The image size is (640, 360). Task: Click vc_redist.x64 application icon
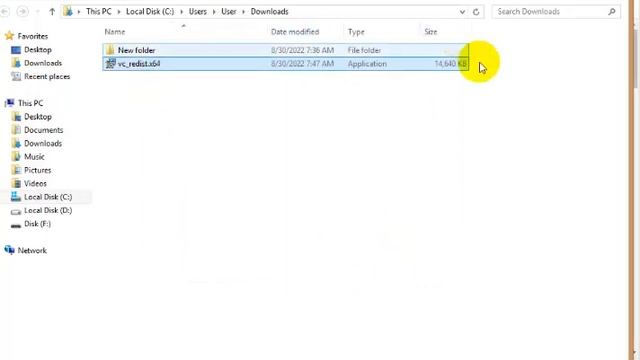pos(110,63)
